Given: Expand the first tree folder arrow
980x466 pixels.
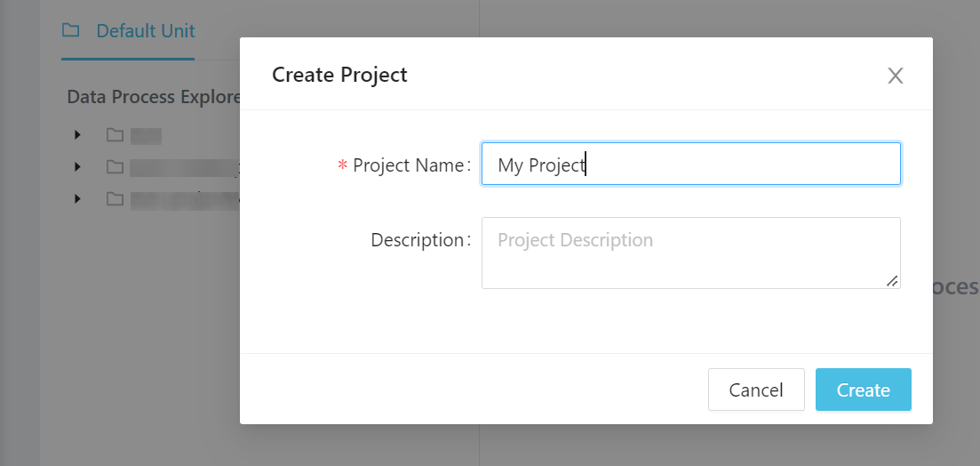Looking at the screenshot, I should tap(78, 135).
